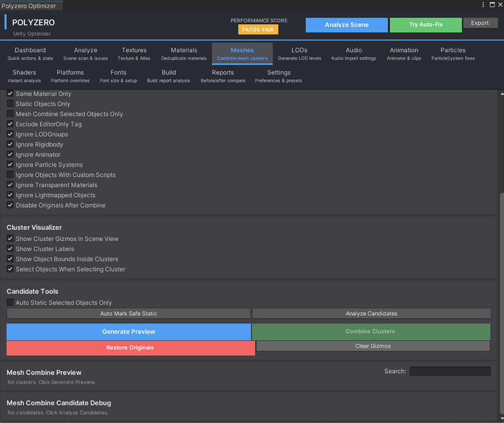Click the Analyze Scene button

346,25
